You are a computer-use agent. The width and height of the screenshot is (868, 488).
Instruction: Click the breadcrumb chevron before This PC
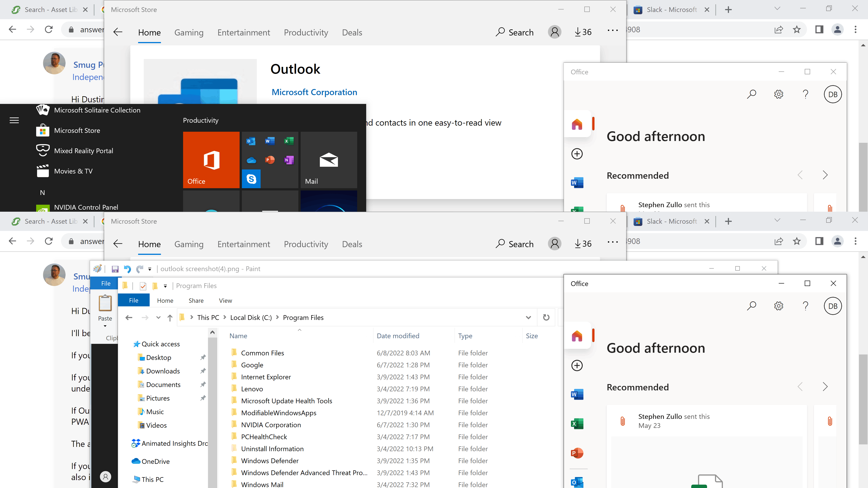(192, 317)
